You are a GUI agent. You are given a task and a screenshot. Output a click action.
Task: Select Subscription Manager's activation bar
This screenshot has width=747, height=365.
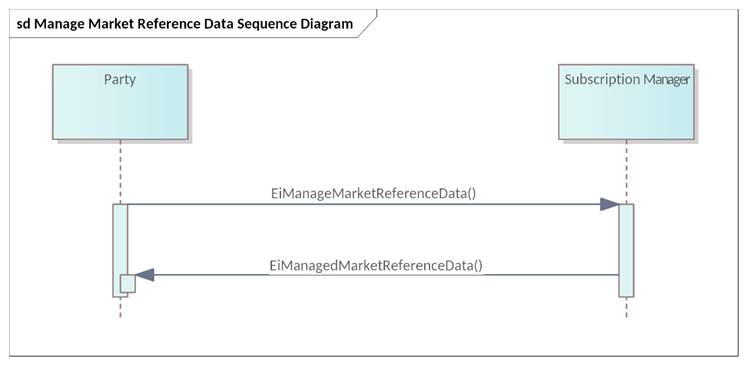point(626,251)
